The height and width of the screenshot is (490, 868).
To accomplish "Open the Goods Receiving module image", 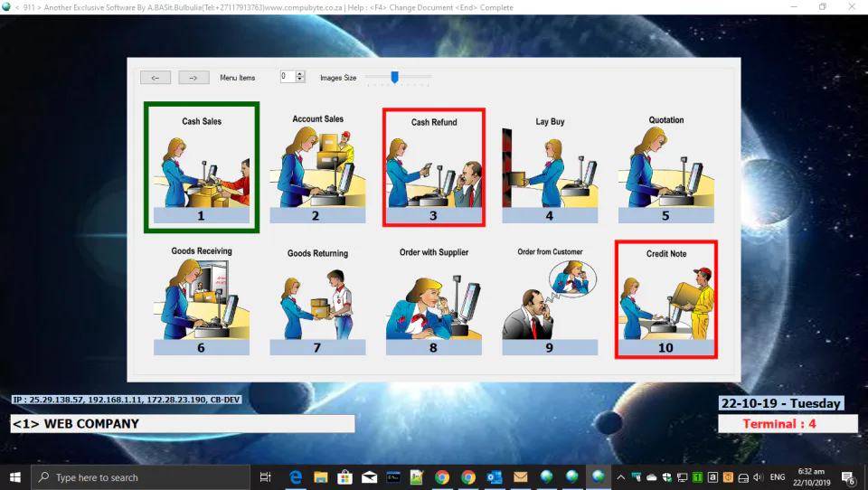I will (x=202, y=299).
